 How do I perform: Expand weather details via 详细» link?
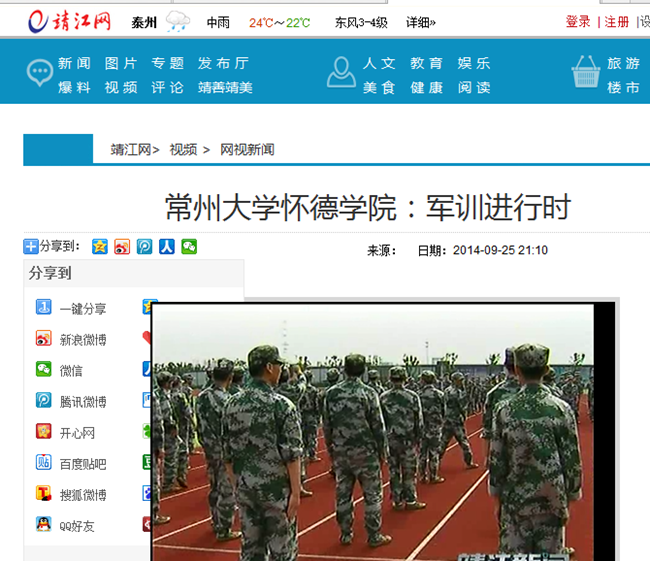pyautogui.click(x=421, y=22)
